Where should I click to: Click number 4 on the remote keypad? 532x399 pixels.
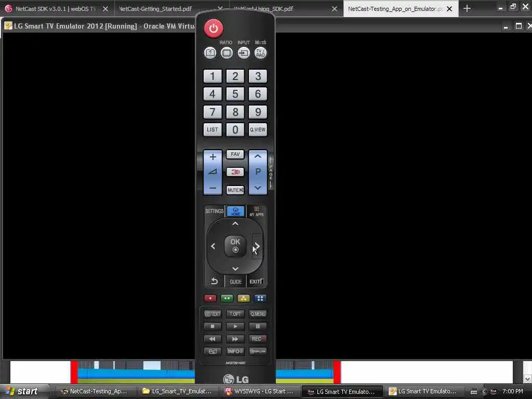[212, 94]
